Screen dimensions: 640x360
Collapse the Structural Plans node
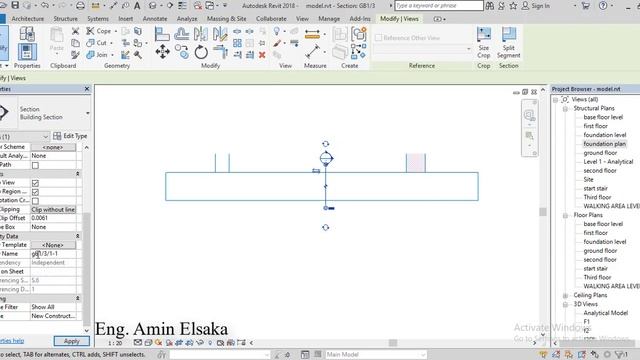pyautogui.click(x=565, y=109)
